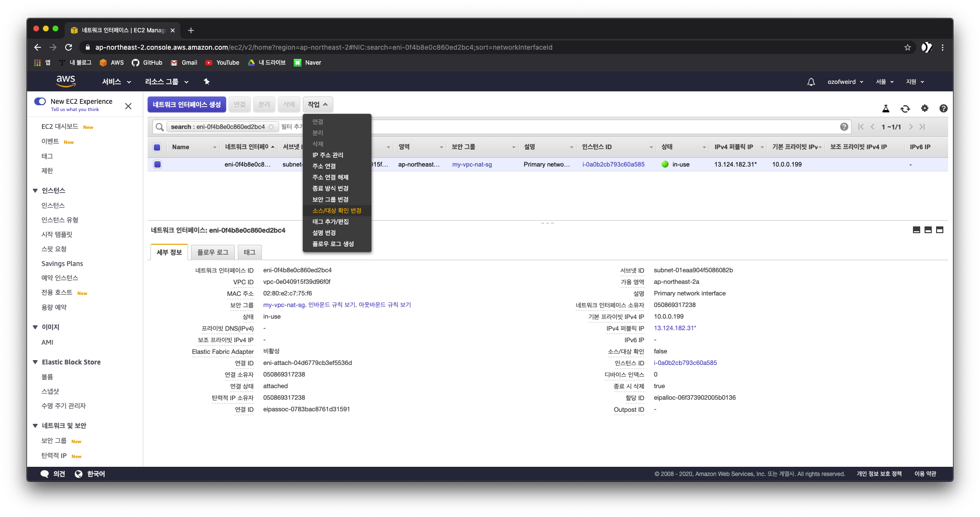Open table settings gear icon
Image resolution: width=980 pixels, height=517 pixels.
925,109
